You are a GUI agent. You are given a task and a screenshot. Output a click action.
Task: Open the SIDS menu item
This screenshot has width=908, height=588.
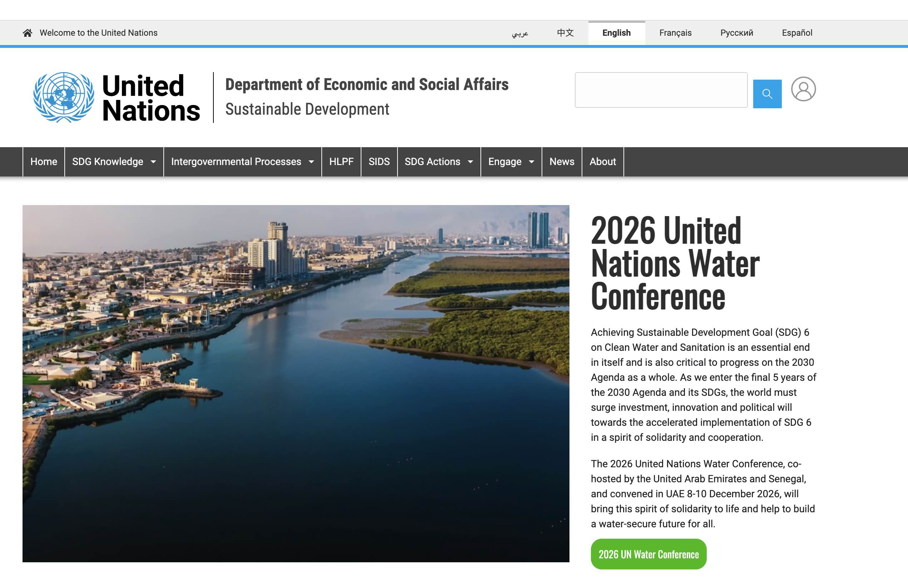(379, 162)
